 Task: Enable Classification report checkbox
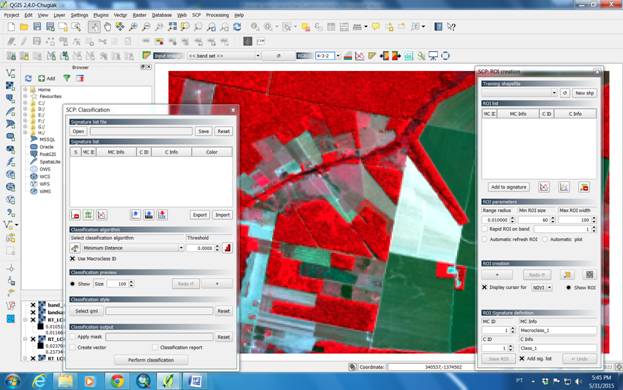coord(155,348)
